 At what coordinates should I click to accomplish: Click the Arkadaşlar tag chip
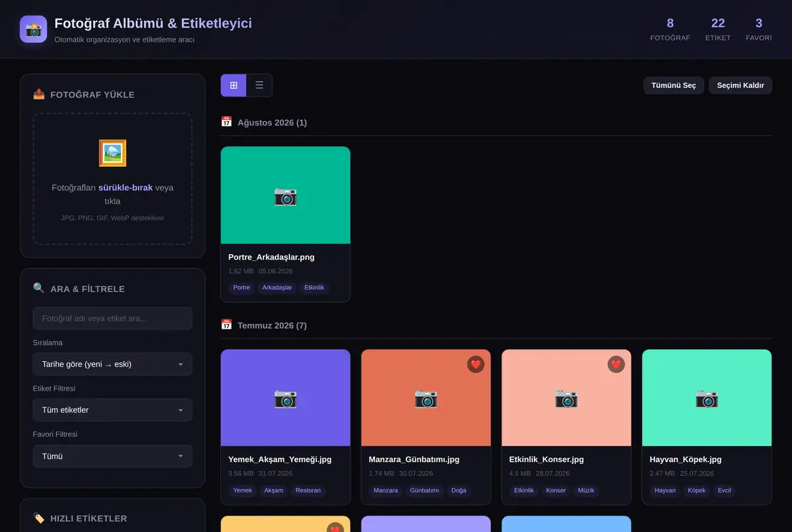(277, 288)
